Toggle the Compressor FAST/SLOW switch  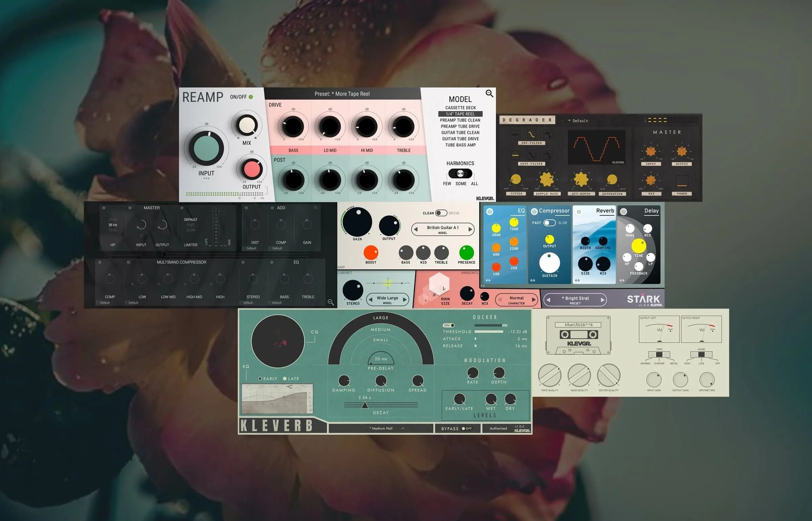click(549, 223)
